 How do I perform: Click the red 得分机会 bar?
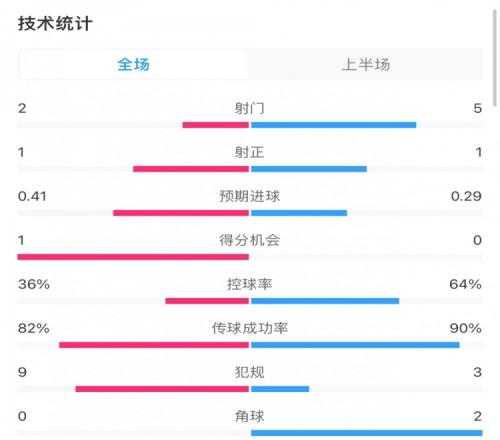[133, 257]
